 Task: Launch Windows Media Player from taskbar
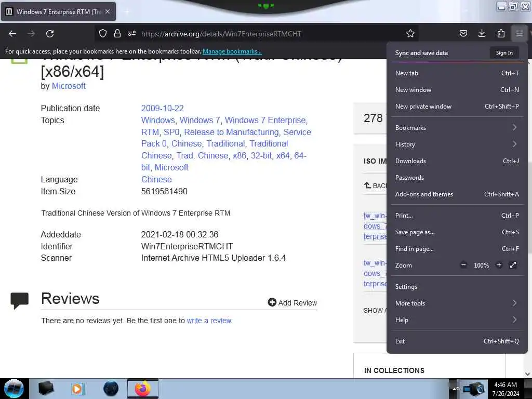78,389
